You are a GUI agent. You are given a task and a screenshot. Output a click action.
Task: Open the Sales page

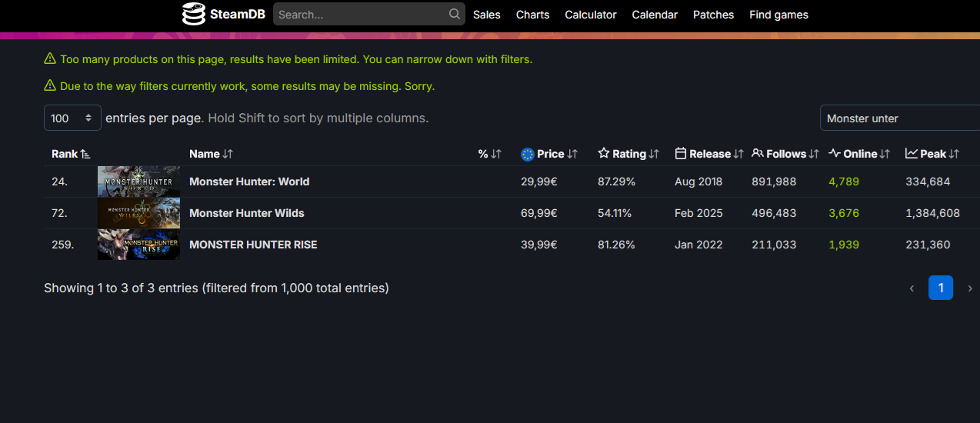(x=487, y=15)
